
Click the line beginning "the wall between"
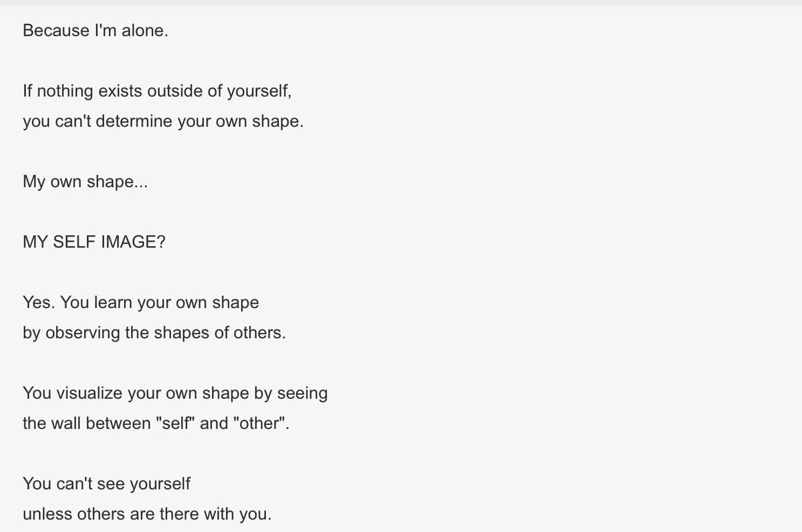coord(156,424)
